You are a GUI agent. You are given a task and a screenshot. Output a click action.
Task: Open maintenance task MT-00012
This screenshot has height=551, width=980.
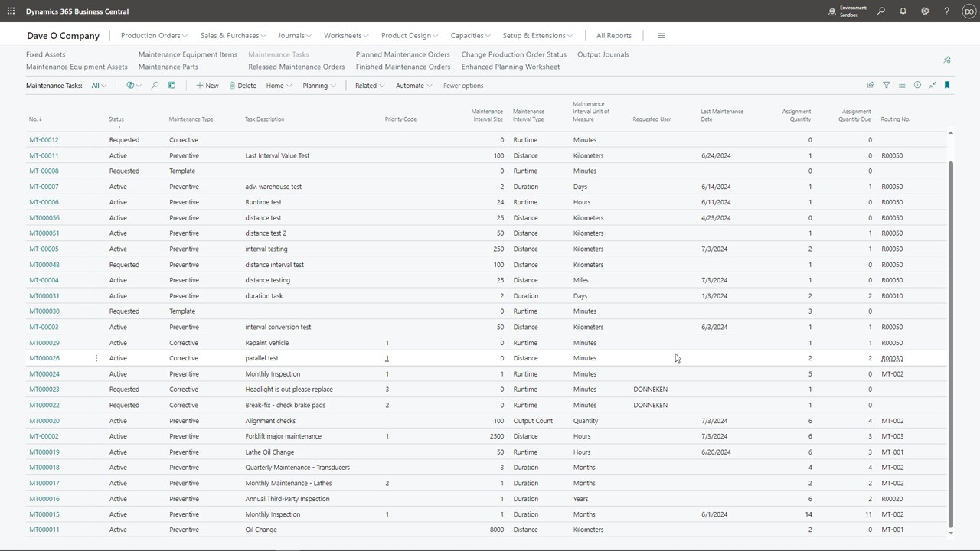pos(44,140)
